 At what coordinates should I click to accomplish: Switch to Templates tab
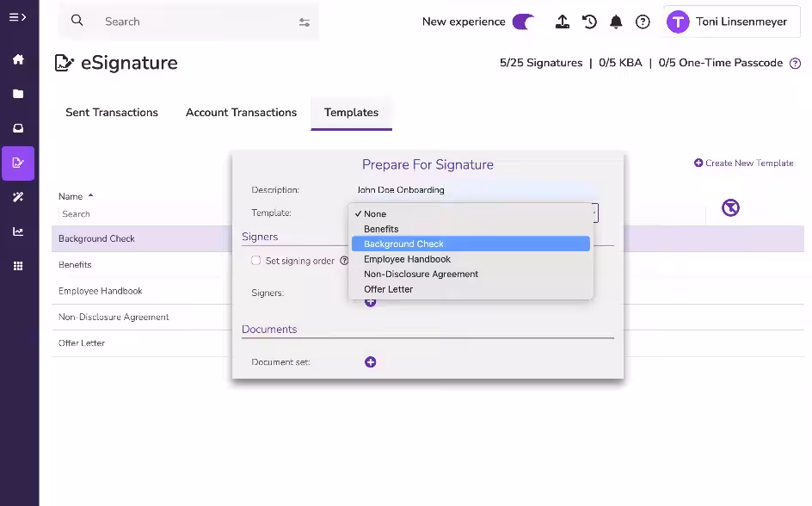(x=351, y=113)
